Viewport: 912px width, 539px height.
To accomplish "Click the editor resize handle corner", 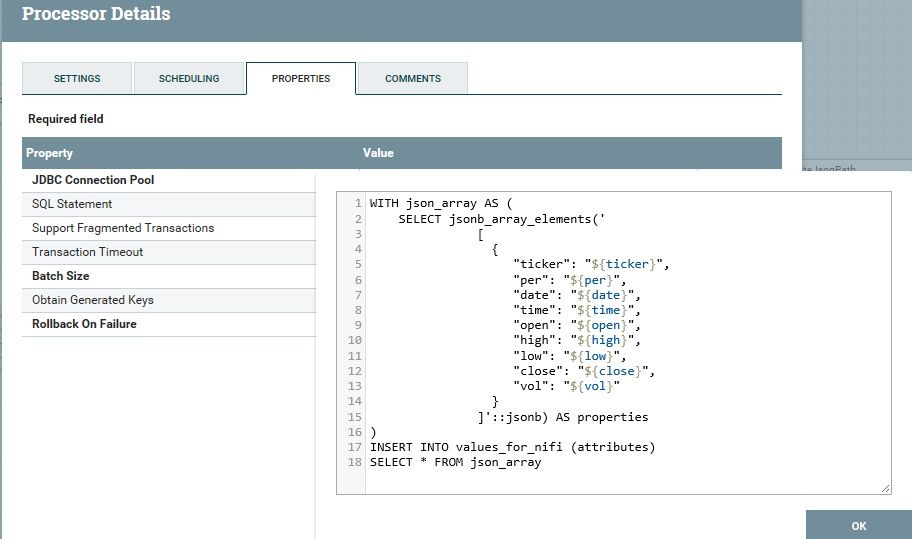I will pyautogui.click(x=885, y=488).
